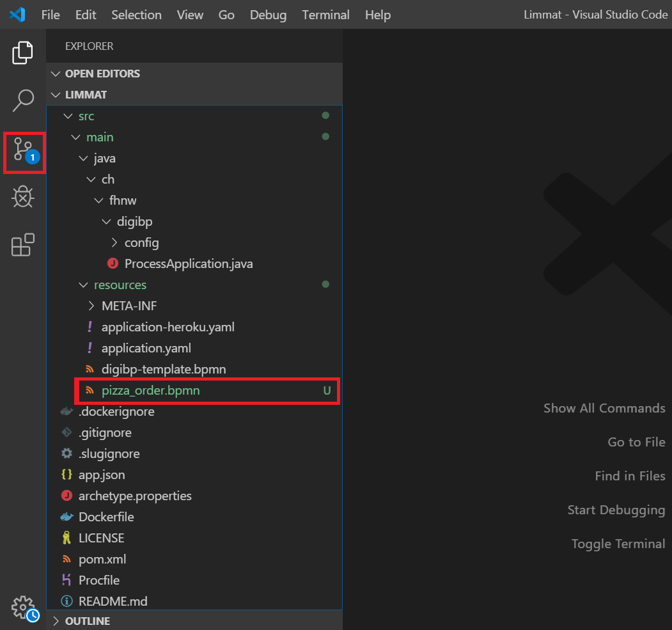Click YAML icon beside application.yaml
672x630 pixels.
(90, 347)
